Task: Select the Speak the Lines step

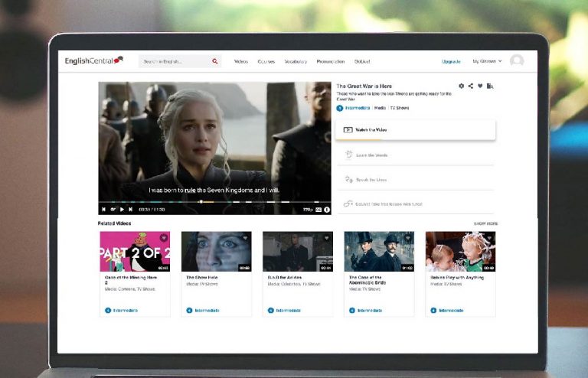Action: tap(415, 180)
